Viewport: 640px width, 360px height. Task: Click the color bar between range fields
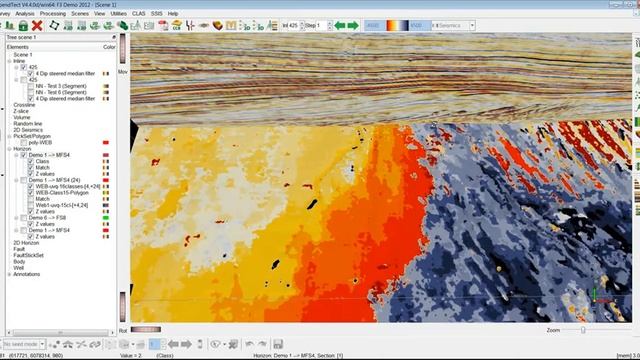click(x=397, y=26)
